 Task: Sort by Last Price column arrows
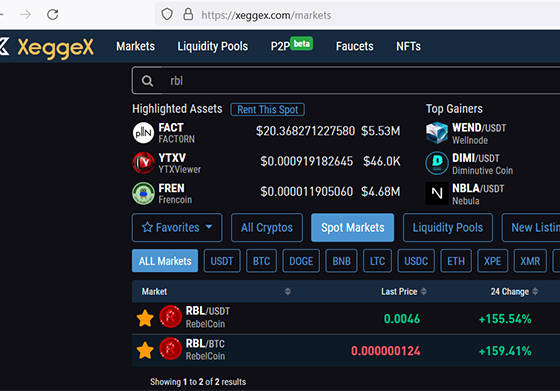click(x=424, y=291)
